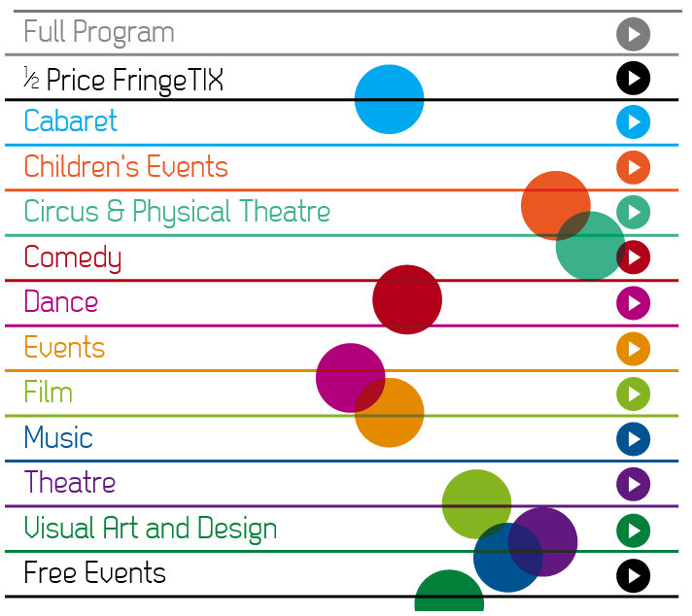The width and height of the screenshot is (692, 616).
Task: Click the orange arrow icon for Events
Action: tap(633, 349)
